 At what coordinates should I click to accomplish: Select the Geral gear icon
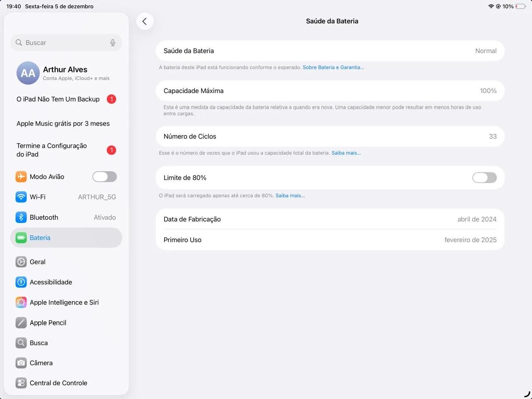[x=21, y=262]
